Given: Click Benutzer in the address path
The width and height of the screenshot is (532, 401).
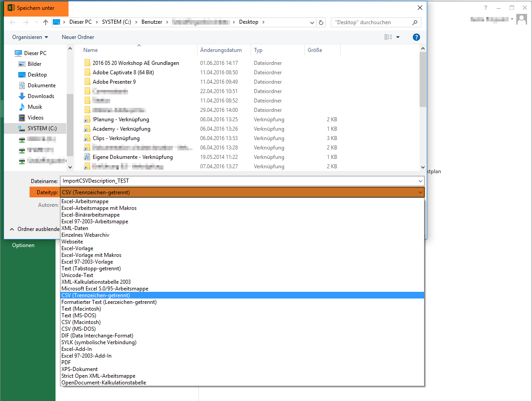Looking at the screenshot, I should 152,22.
